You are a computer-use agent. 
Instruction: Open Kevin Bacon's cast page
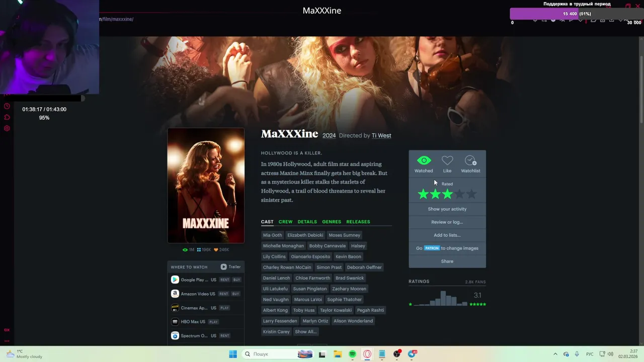tap(348, 257)
